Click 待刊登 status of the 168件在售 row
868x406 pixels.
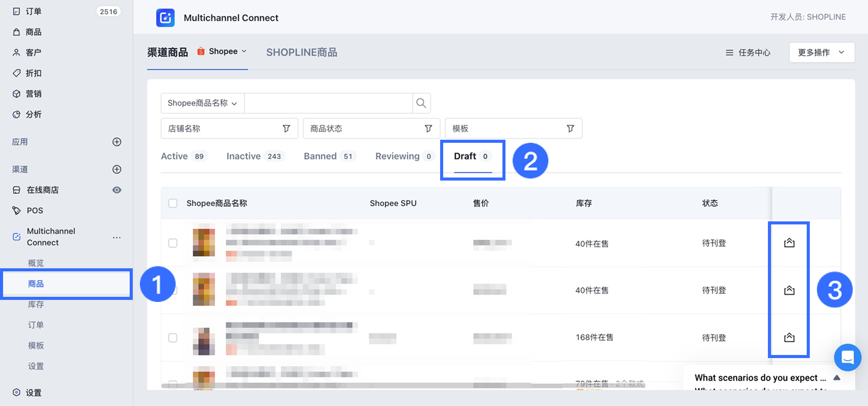click(714, 338)
